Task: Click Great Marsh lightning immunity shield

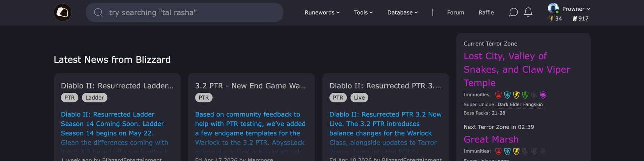Action: (516, 152)
